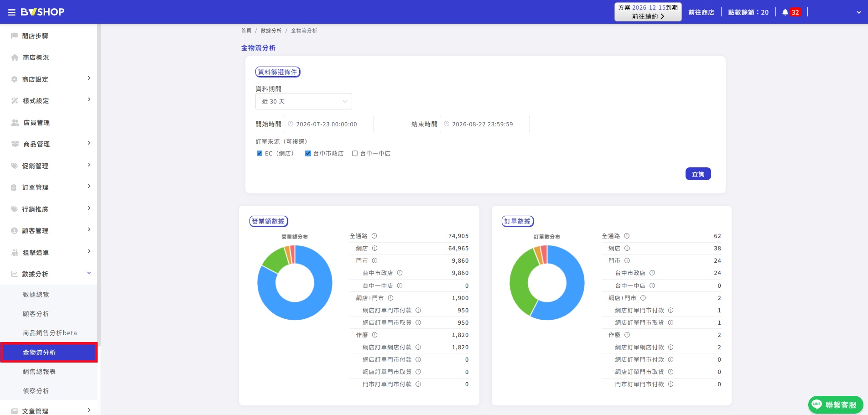Click info icon beside 網店+門市 orders row

coord(643,298)
